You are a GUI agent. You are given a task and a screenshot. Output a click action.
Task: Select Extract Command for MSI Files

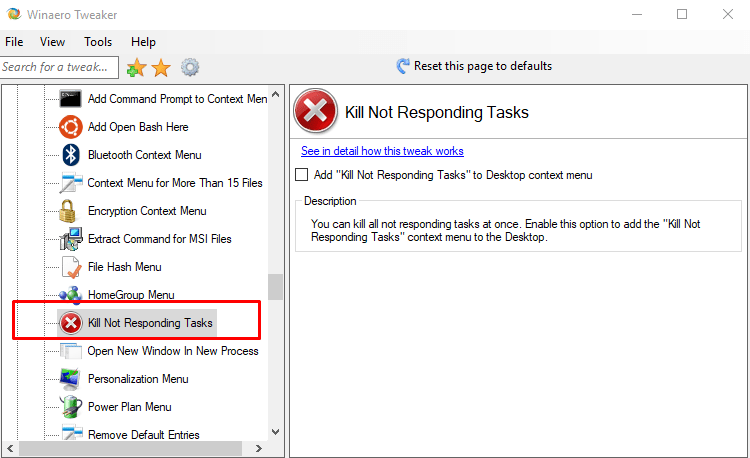(x=159, y=239)
